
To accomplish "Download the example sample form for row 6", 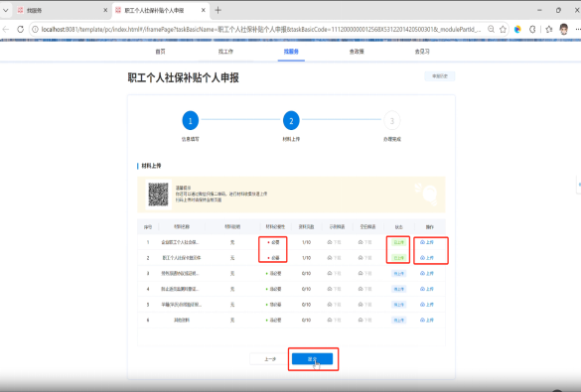I will (334, 321).
